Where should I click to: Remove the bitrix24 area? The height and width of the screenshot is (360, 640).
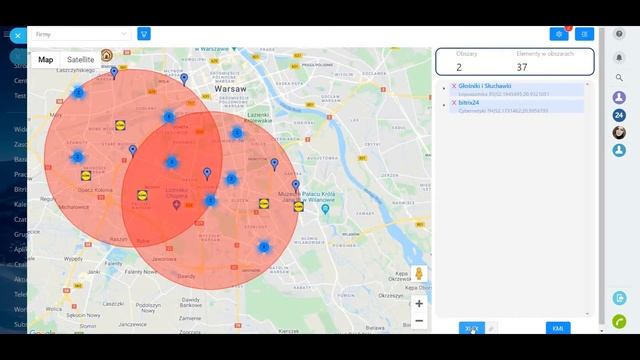tap(453, 103)
